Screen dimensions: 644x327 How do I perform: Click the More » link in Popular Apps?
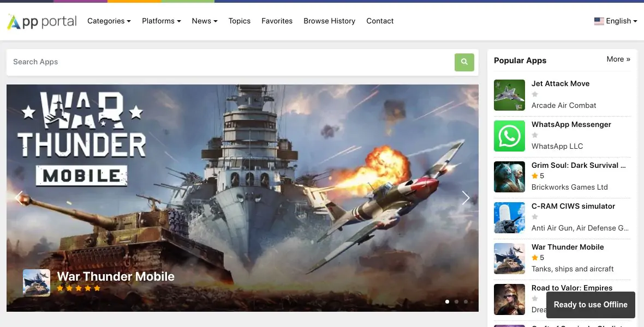click(x=618, y=59)
